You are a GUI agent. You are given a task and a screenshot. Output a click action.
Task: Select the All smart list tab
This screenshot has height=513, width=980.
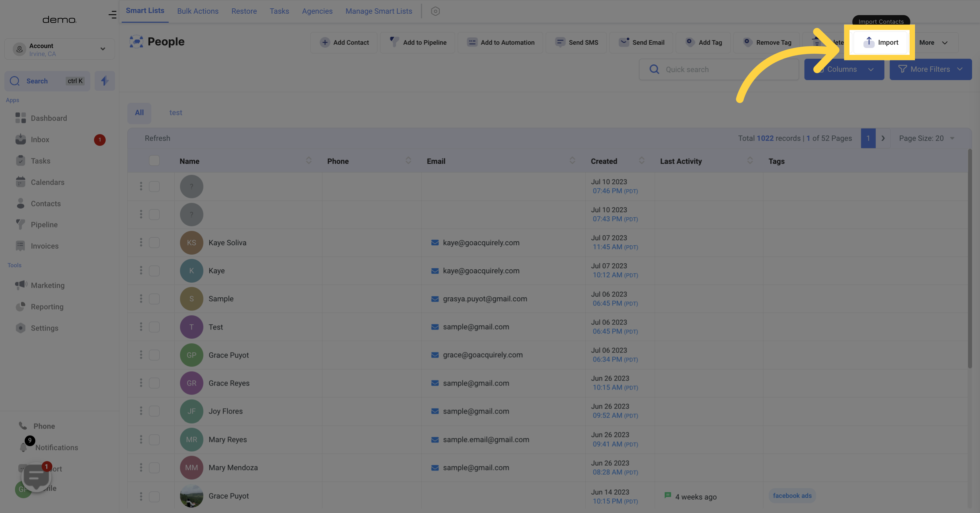point(139,113)
